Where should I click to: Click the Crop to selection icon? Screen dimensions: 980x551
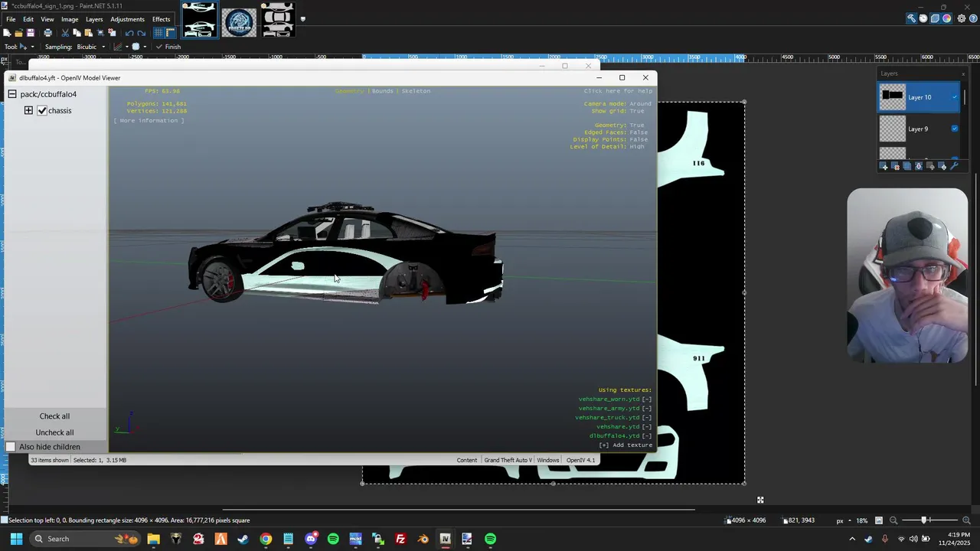tap(100, 33)
